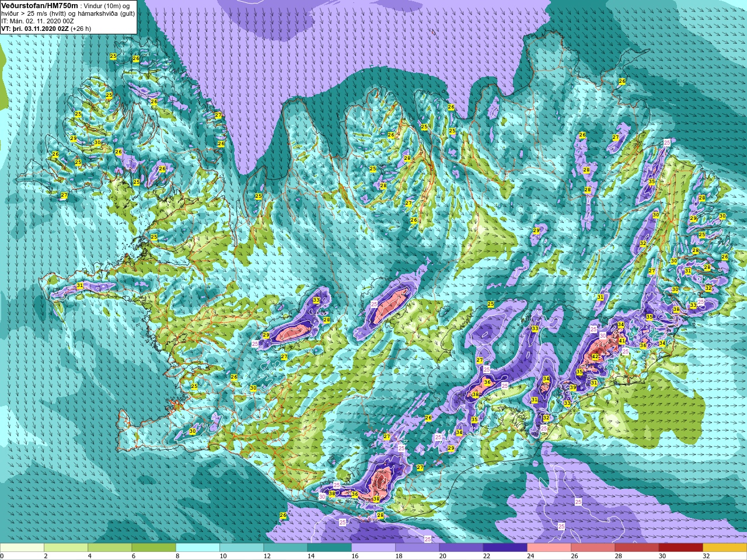Pick the 12–14 m/s teal legend swatch
The image size is (747, 560).
285,548
